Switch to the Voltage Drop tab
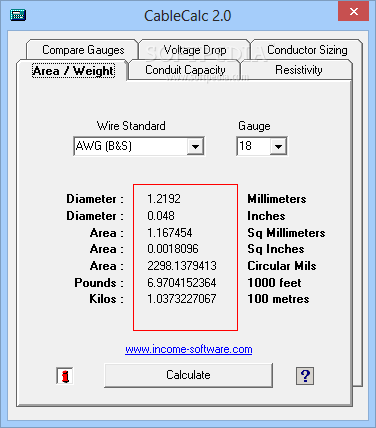 pyautogui.click(x=195, y=50)
